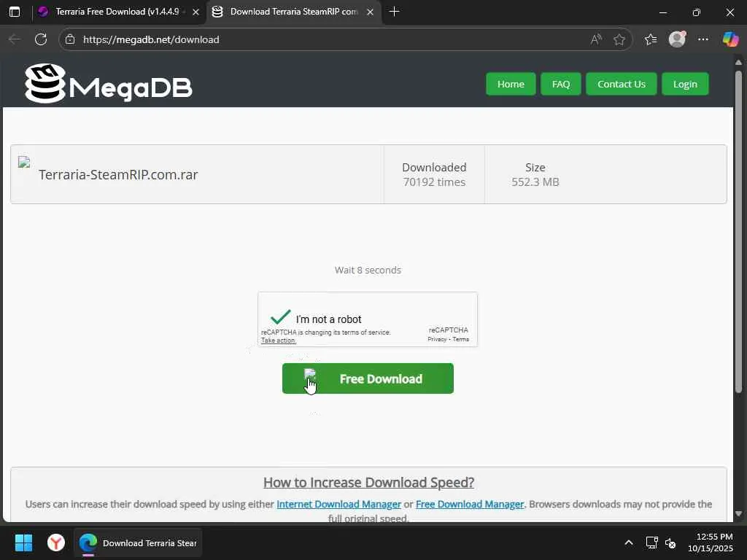747x560 pixels.
Task: Click the Login button
Action: point(685,85)
